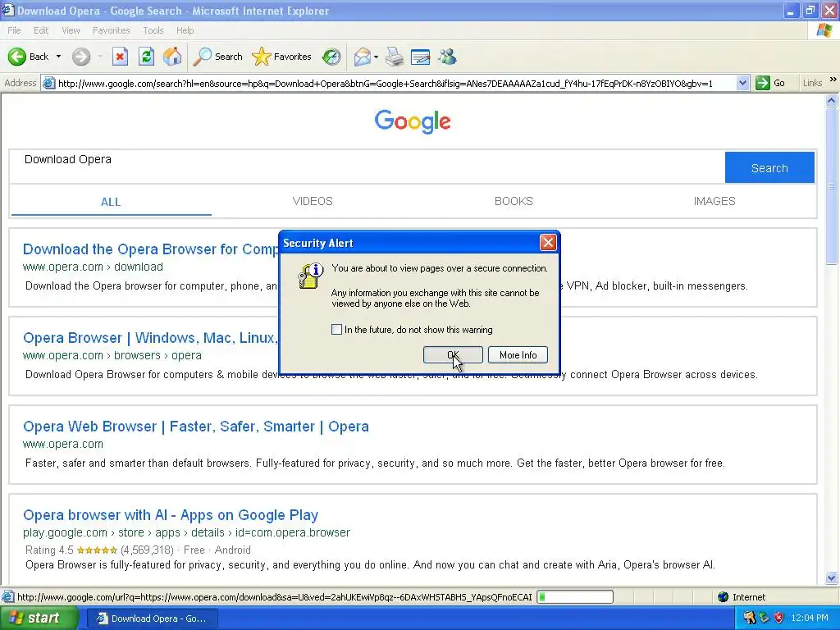
Task: Stop page loading with red X icon
Action: click(120, 57)
